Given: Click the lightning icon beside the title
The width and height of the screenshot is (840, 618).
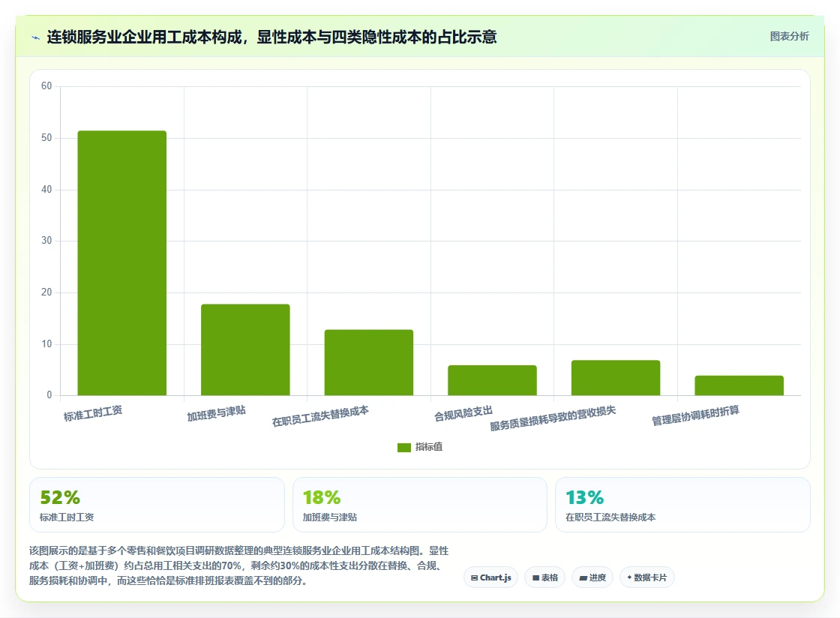Looking at the screenshot, I should (x=36, y=37).
